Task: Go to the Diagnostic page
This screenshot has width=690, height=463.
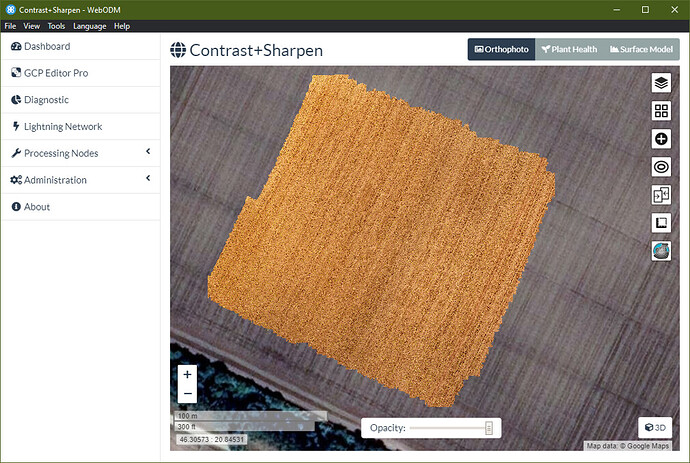Action: (x=81, y=100)
